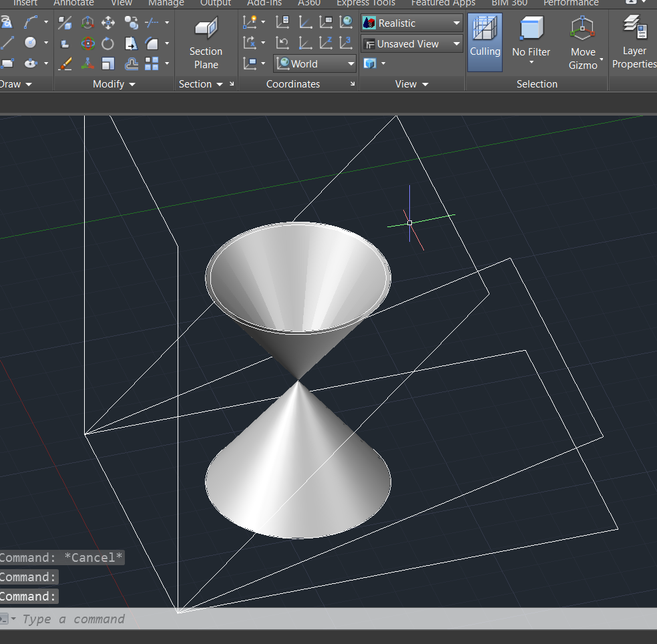The width and height of the screenshot is (657, 644).
Task: Switch to the Annotate ribbon tab
Action: pos(73,3)
